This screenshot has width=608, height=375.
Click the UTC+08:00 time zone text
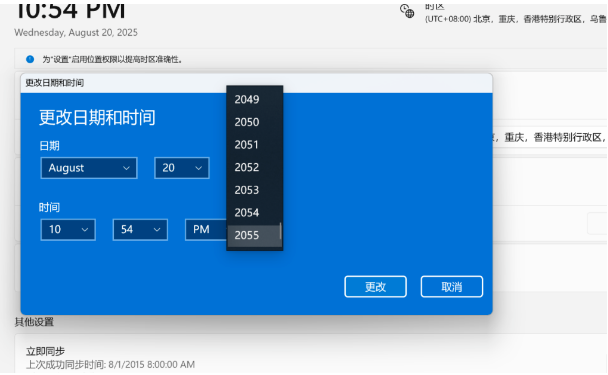click(x=516, y=19)
